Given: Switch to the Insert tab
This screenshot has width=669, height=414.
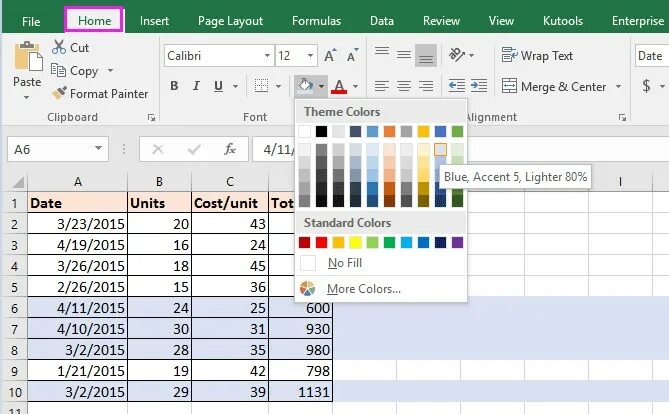Looking at the screenshot, I should 154,21.
